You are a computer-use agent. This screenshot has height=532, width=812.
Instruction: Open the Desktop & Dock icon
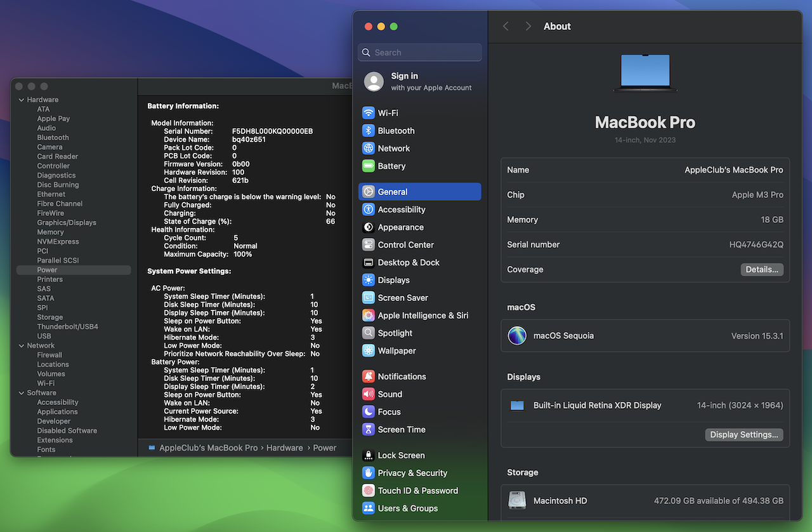click(369, 263)
